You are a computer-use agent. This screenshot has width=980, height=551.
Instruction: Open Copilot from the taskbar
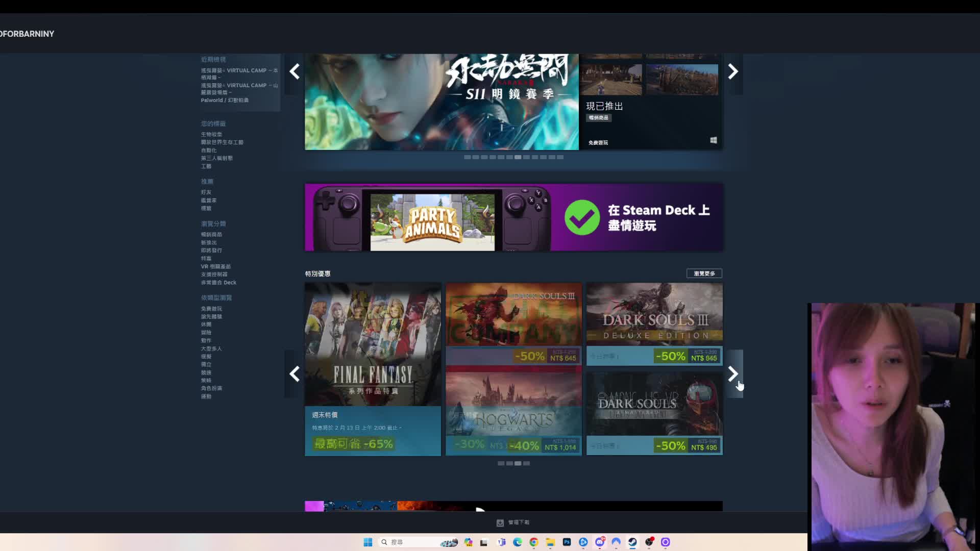[469, 542]
